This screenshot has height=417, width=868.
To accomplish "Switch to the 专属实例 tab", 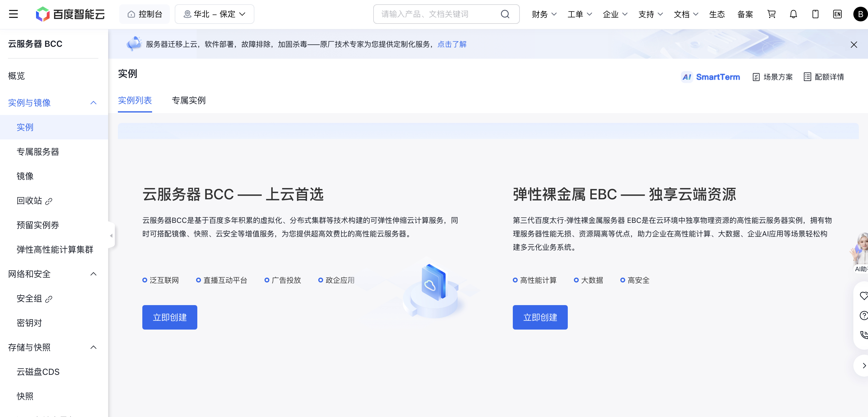I will 189,100.
